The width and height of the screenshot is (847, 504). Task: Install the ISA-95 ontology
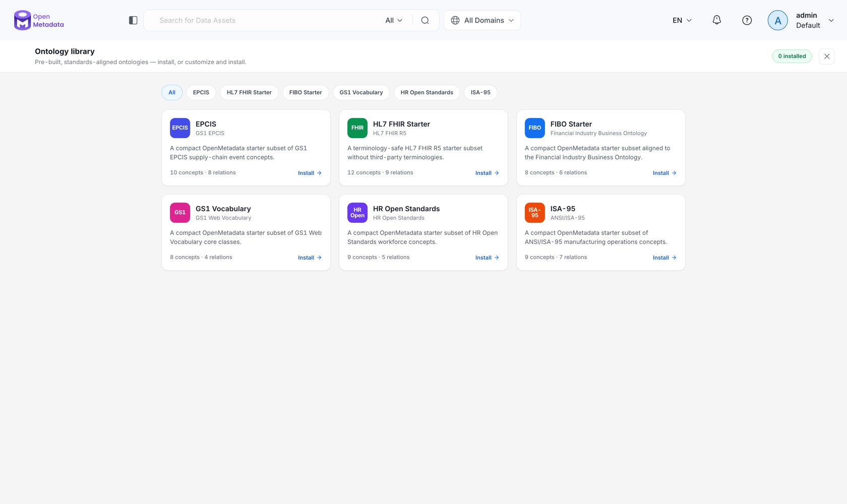coord(664,258)
